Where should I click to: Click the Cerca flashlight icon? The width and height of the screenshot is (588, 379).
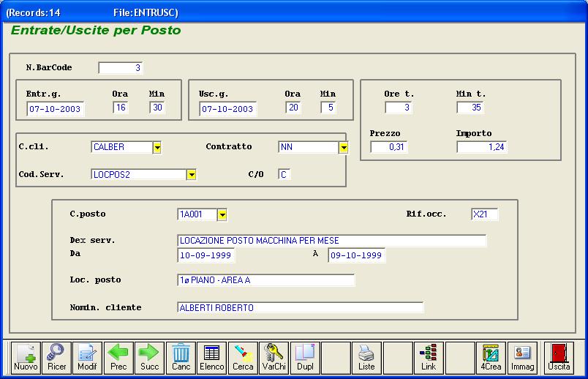pos(243,358)
